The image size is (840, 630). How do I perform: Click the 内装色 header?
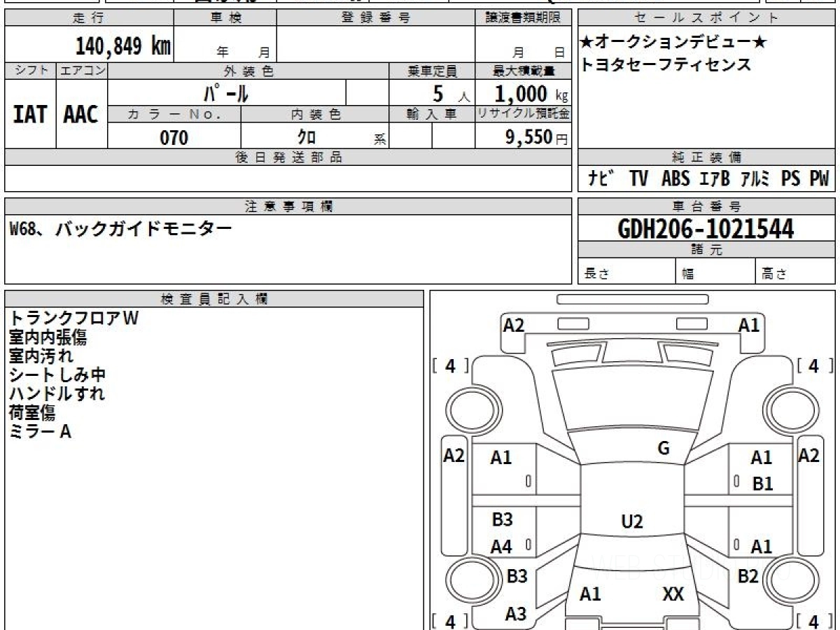[x=315, y=114]
